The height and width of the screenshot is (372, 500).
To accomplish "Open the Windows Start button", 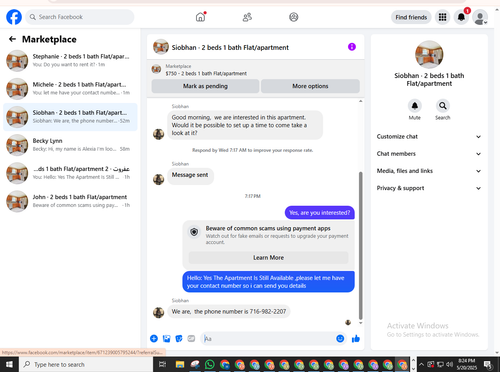I will [x=9, y=364].
